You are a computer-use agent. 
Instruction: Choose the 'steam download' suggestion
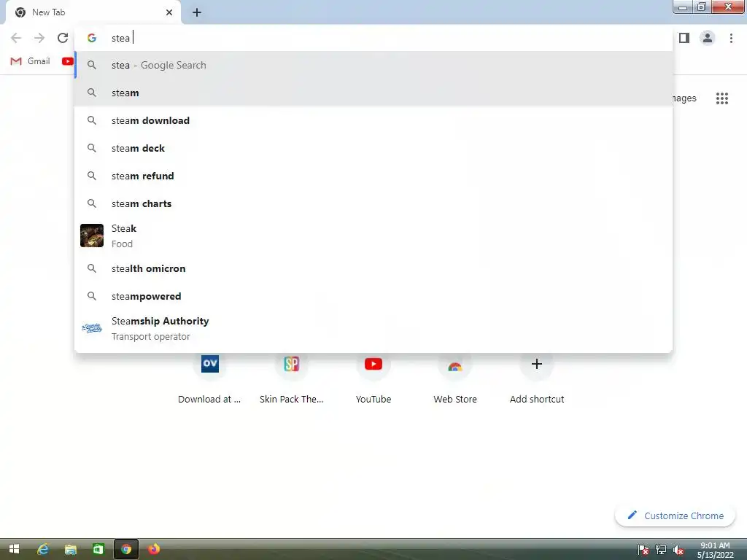[373, 120]
